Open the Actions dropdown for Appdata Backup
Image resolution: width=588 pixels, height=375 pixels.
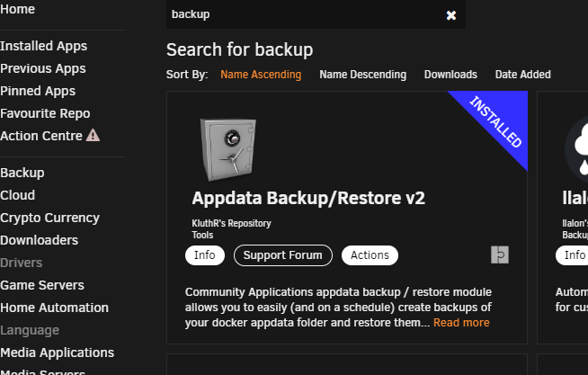click(x=370, y=255)
